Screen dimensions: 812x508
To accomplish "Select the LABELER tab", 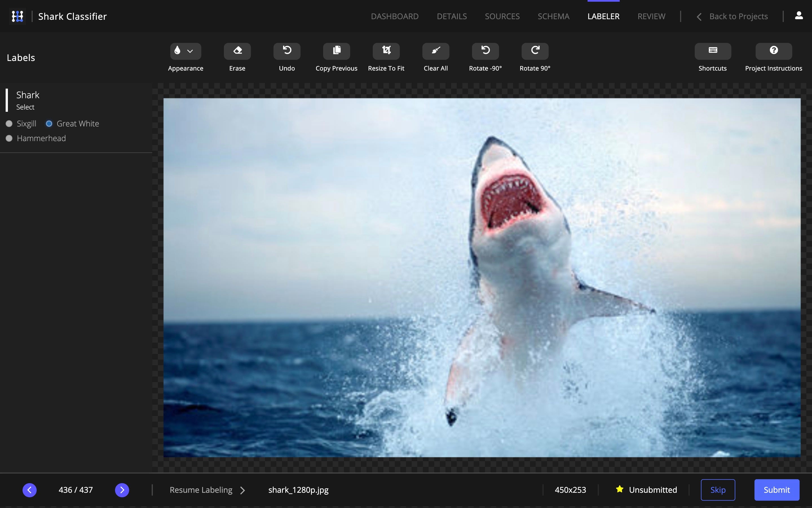I will [603, 16].
